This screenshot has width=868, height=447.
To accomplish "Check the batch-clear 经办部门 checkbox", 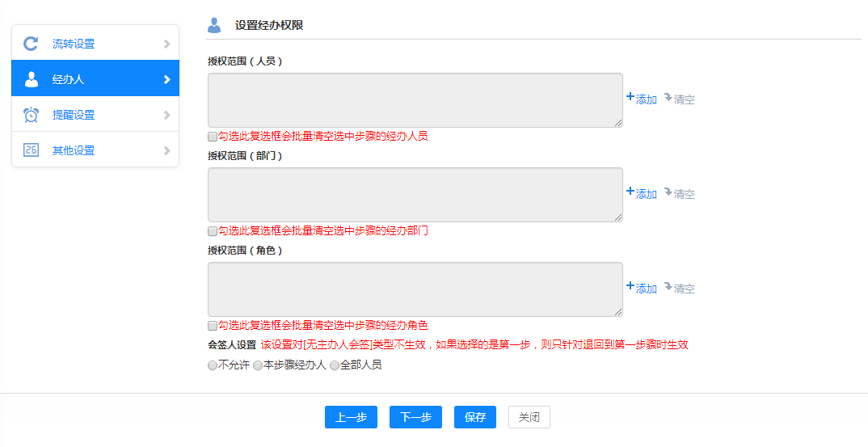I will point(213,231).
